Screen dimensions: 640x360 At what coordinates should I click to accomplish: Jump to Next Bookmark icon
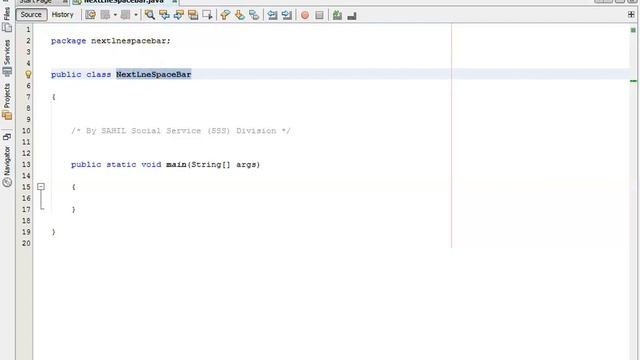coord(240,15)
